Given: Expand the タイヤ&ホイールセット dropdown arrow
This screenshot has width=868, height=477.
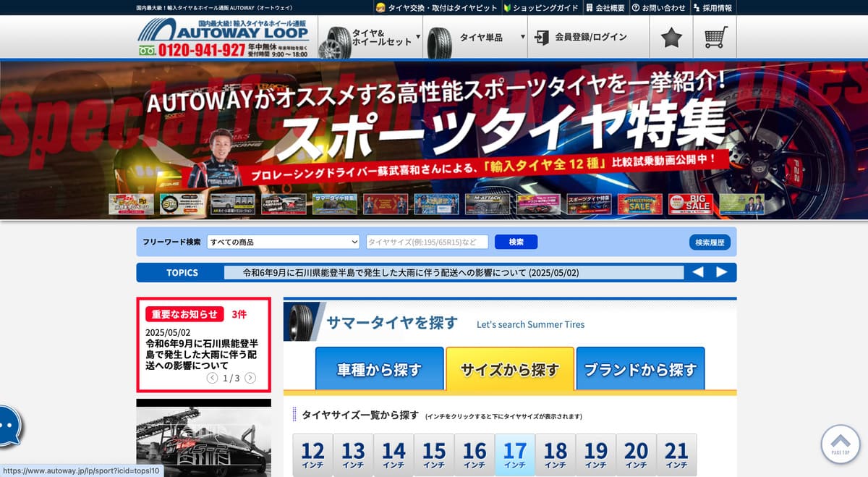Looking at the screenshot, I should tap(418, 37).
